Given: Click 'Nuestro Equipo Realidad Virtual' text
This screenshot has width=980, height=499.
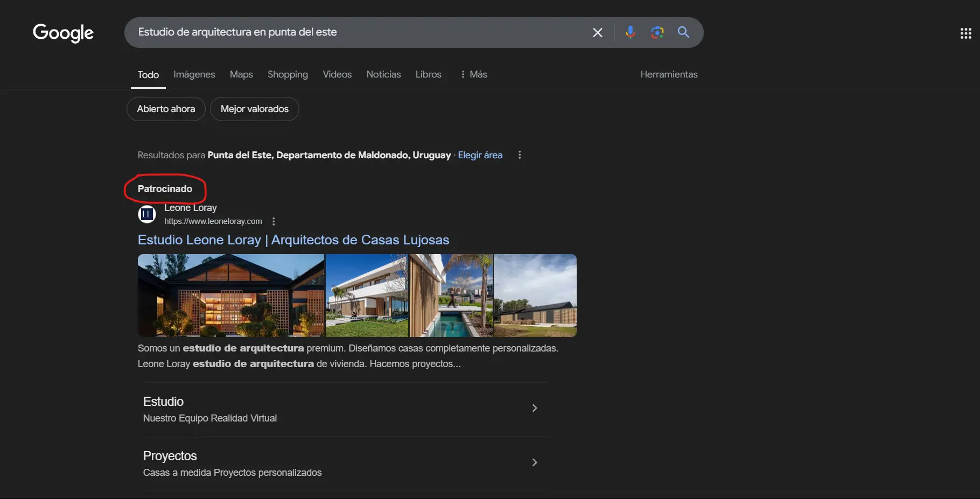Looking at the screenshot, I should pos(210,418).
